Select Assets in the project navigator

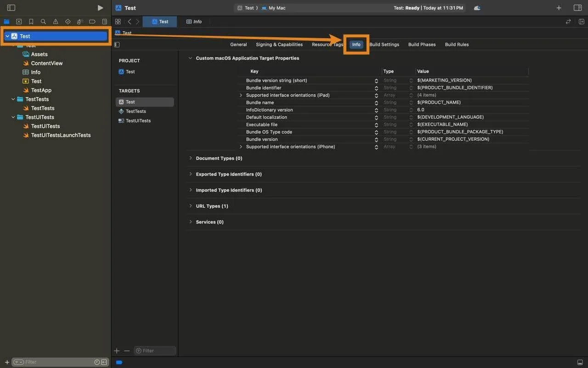[x=39, y=54]
